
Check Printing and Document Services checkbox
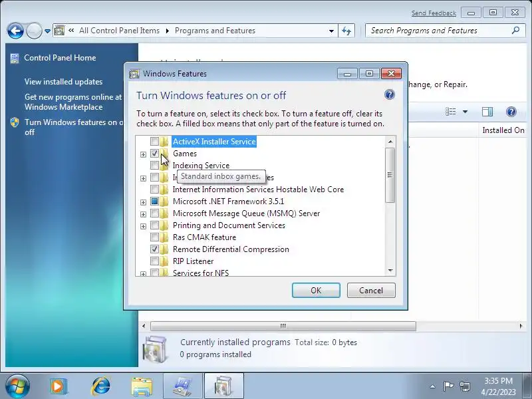click(154, 225)
